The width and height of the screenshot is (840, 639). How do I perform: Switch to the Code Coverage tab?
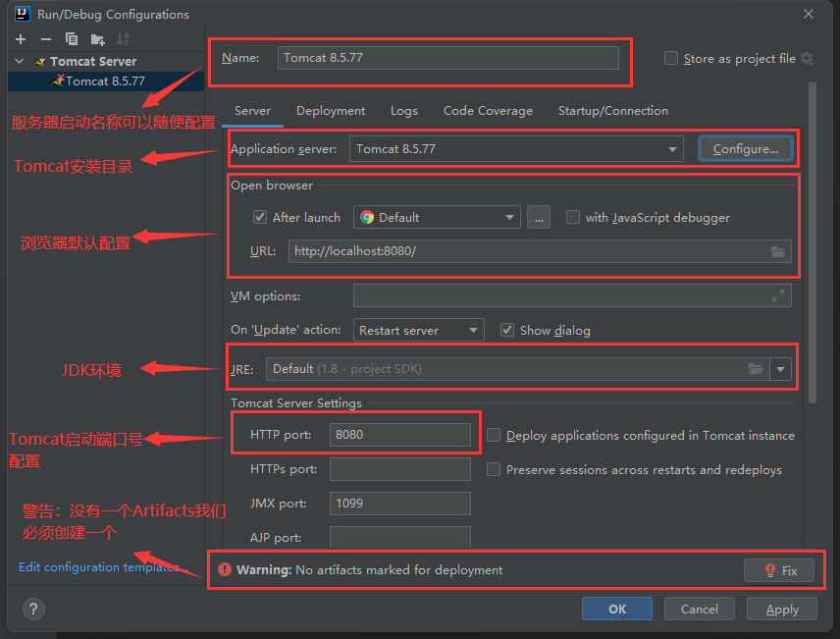pos(488,111)
